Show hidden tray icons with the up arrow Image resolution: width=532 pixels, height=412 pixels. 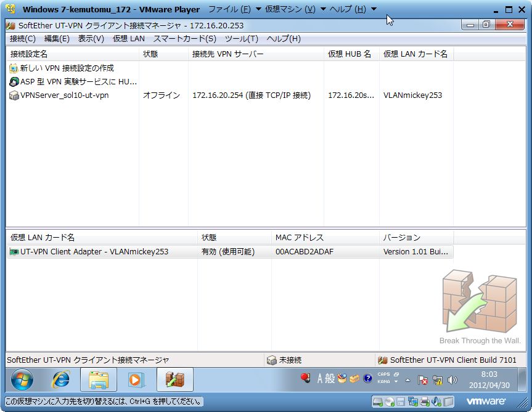[x=408, y=381]
